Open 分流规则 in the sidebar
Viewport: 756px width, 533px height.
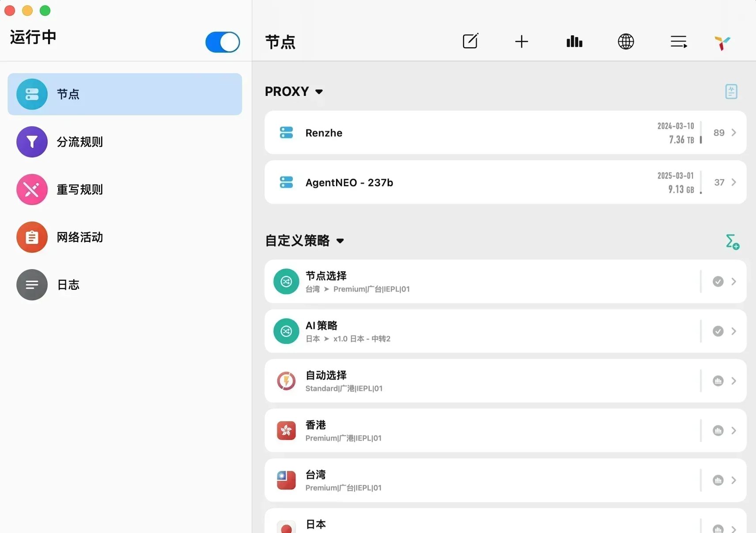[125, 142]
